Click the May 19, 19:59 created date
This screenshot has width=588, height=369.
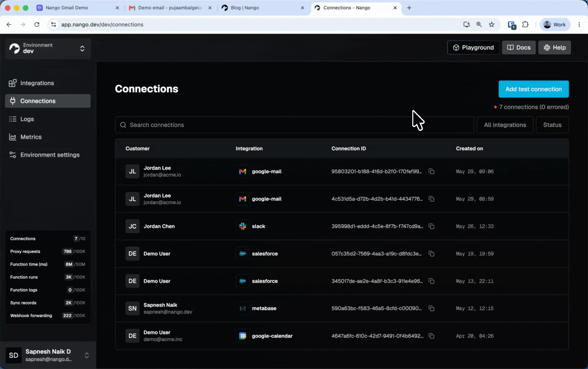[475, 254]
